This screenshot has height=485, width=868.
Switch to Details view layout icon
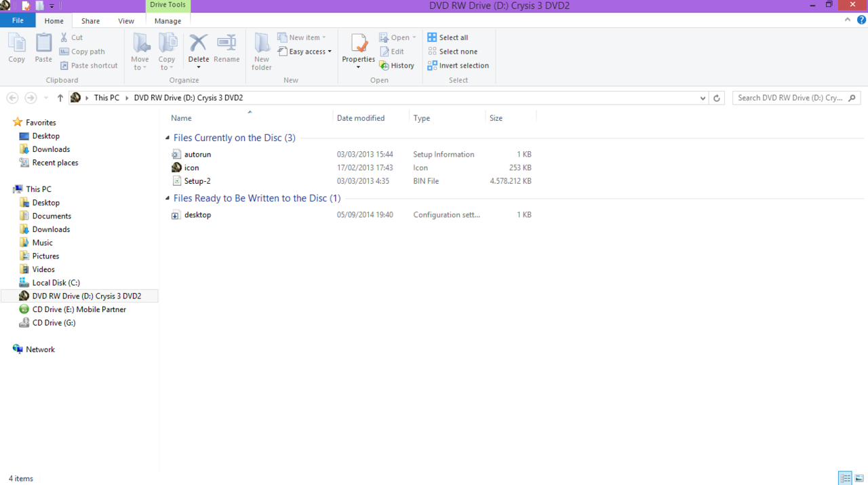(845, 478)
